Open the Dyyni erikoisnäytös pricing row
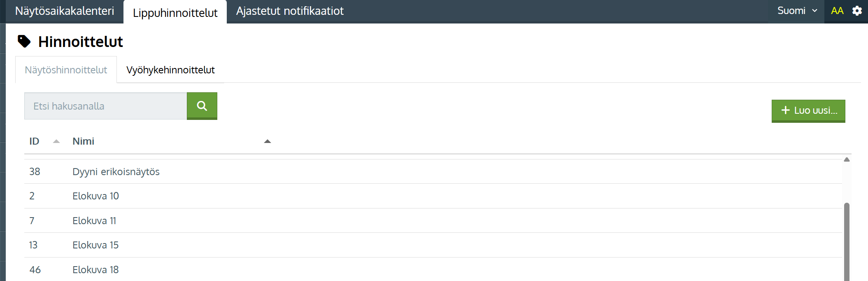 116,172
